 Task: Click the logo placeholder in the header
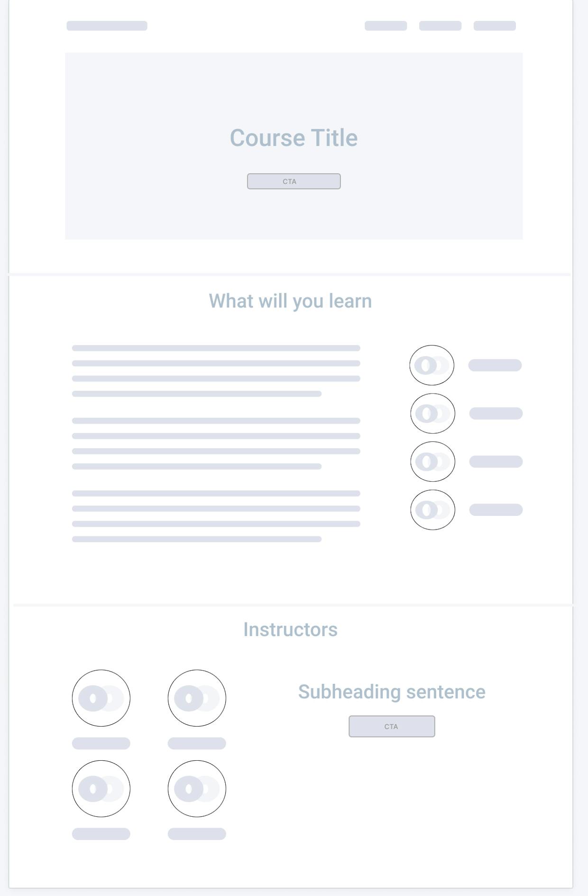(x=107, y=26)
